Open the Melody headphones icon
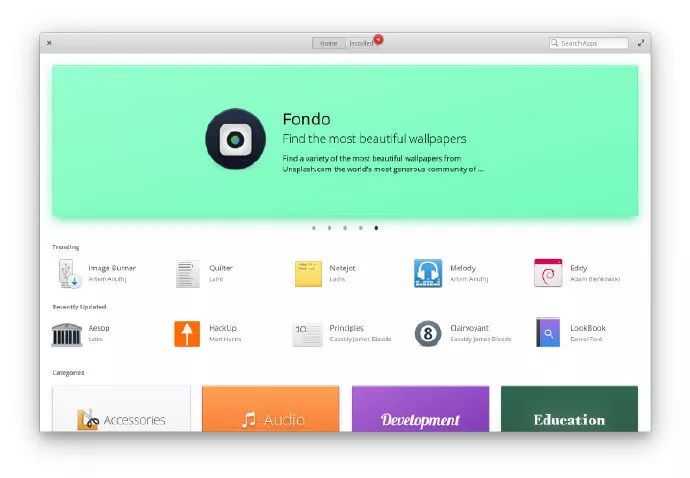This screenshot has width=690, height=478. [428, 273]
